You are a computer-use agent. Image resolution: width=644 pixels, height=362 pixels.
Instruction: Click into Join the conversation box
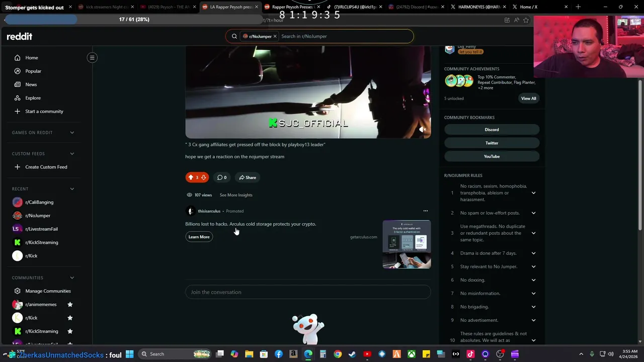(x=308, y=292)
